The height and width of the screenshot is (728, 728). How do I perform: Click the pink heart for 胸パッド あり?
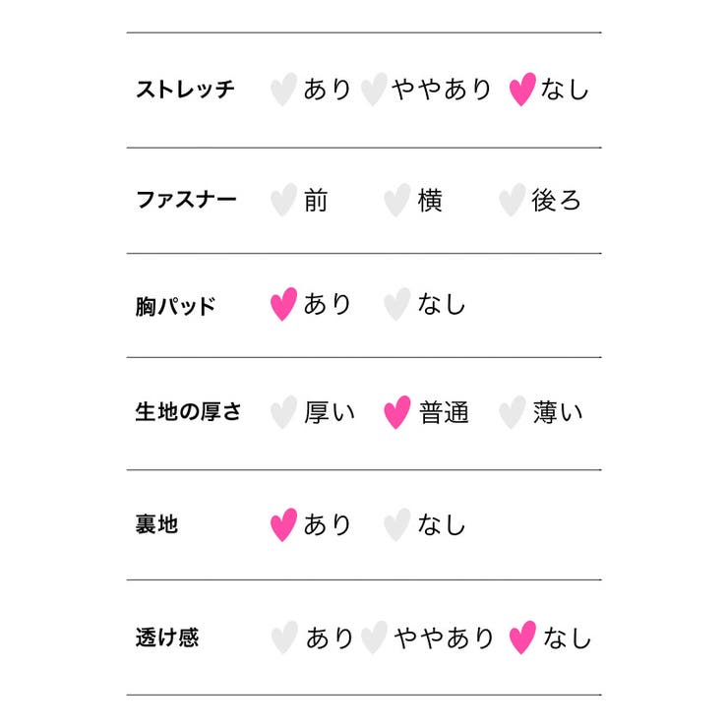tap(283, 304)
